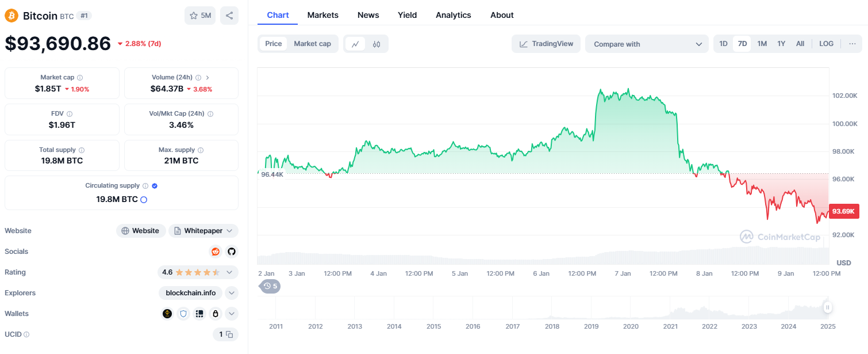
Task: Set chart range to 1Y
Action: 781,44
